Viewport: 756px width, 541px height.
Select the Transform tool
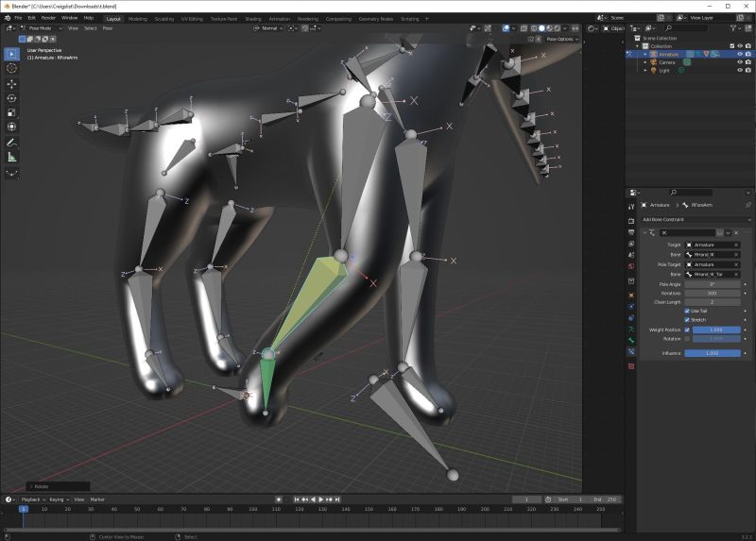tap(12, 127)
